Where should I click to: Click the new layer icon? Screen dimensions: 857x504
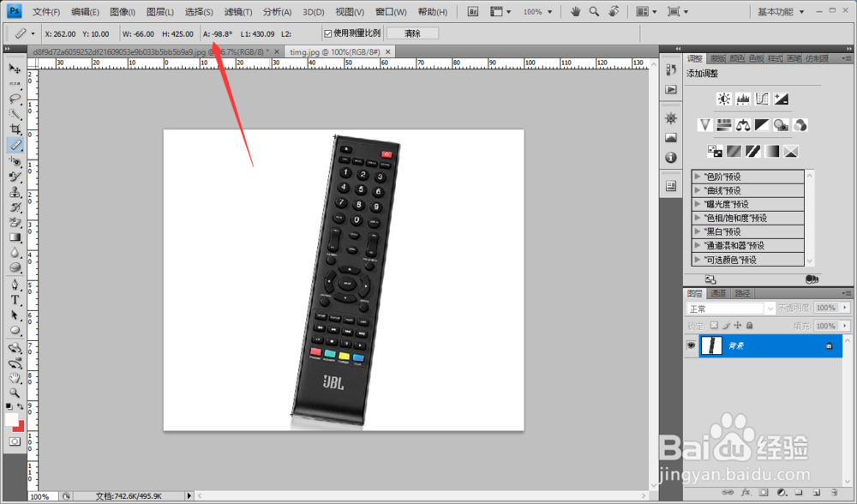coord(817,493)
